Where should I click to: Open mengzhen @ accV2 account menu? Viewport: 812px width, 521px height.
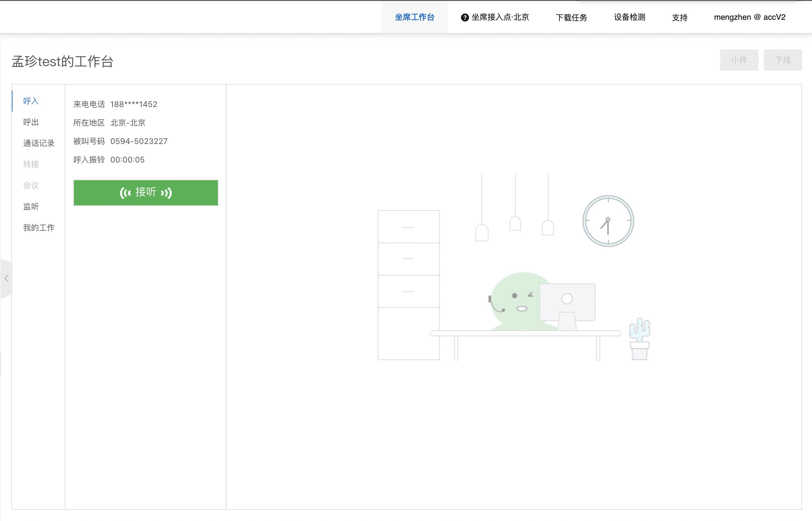pos(749,17)
